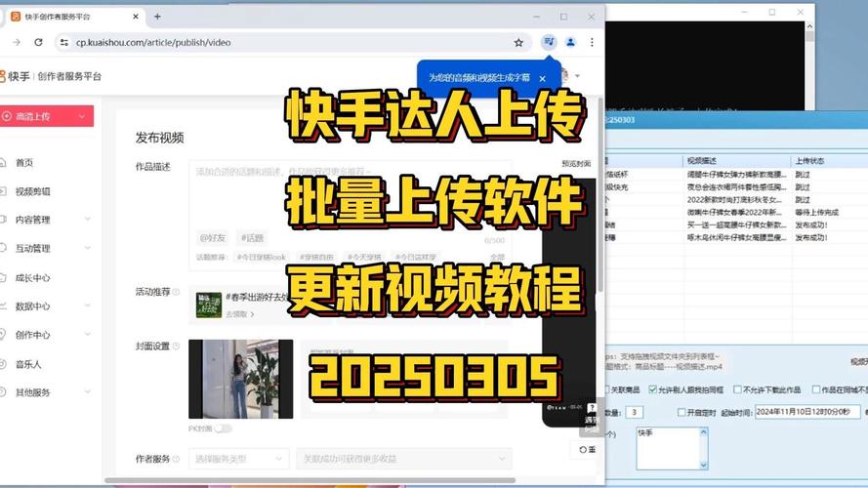The height and width of the screenshot is (488, 868).
Task: Open a new browser tab with the plus icon
Action: [x=157, y=17]
